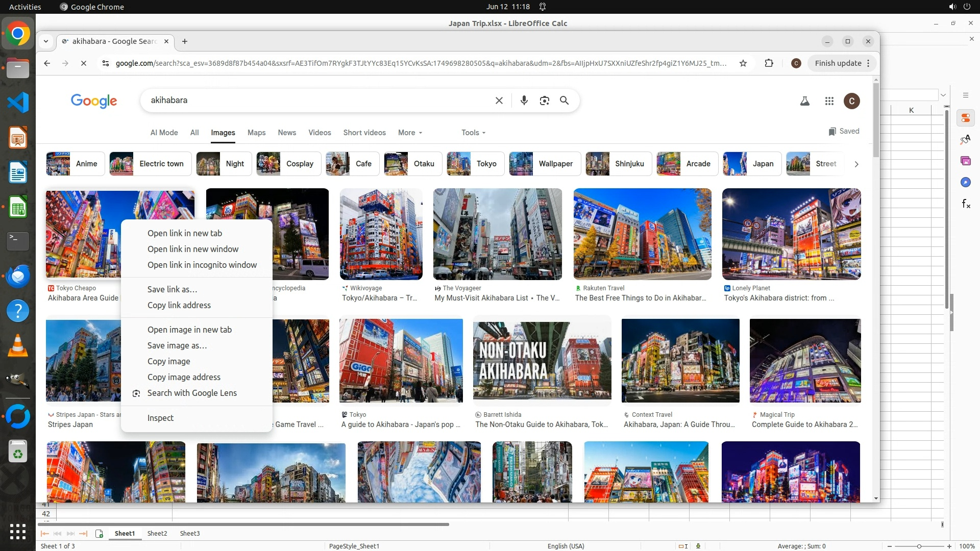Click the magnifying glass search button
This screenshot has height=551, width=980.
click(x=564, y=101)
